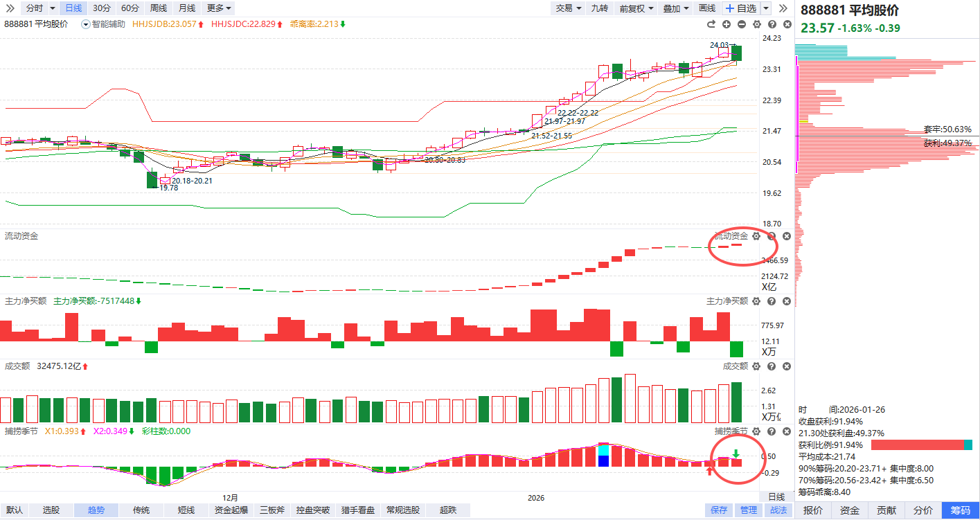The image size is (980, 520).
Task: Click the 保存 button at bottom
Action: [719, 510]
